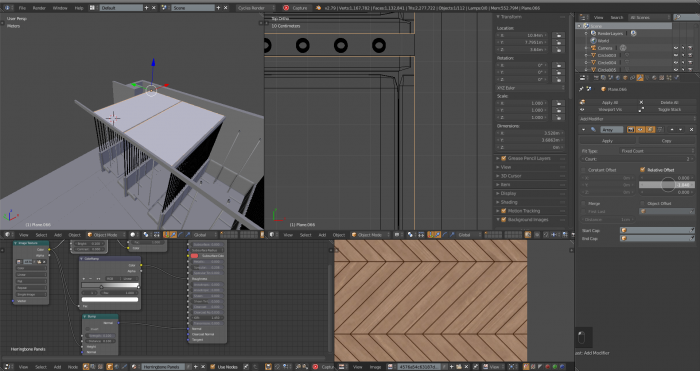The width and height of the screenshot is (700, 371).
Task: Move Array modifier down in stack
Action: tap(680, 129)
